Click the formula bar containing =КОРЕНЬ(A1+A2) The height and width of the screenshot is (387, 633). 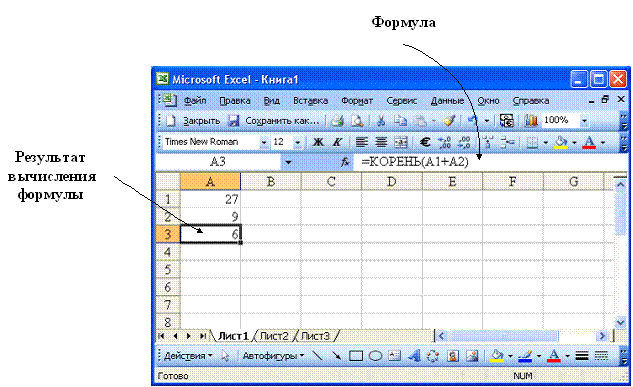[x=490, y=162]
